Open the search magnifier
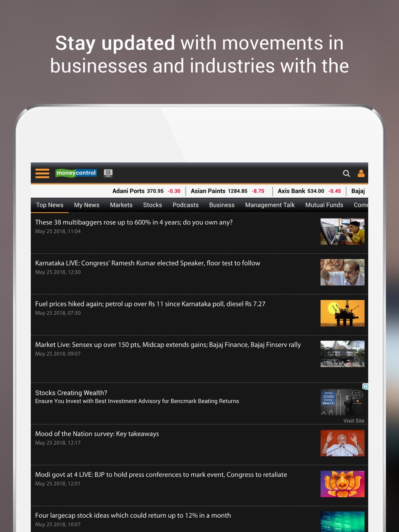Image resolution: width=399 pixels, height=532 pixels. click(x=346, y=173)
